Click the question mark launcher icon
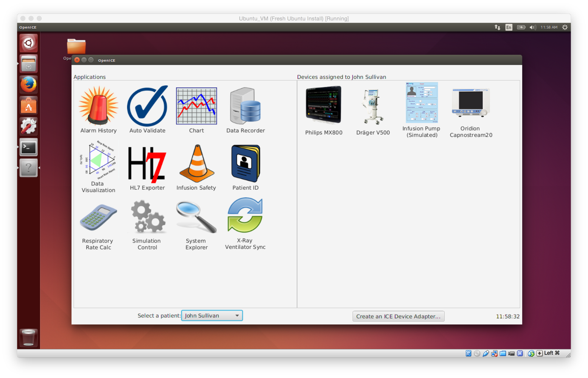The height and width of the screenshot is (378, 588). (x=29, y=168)
